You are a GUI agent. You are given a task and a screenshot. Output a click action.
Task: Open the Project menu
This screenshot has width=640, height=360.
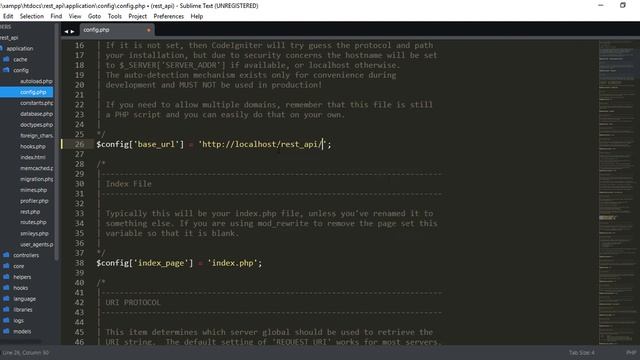coord(138,16)
